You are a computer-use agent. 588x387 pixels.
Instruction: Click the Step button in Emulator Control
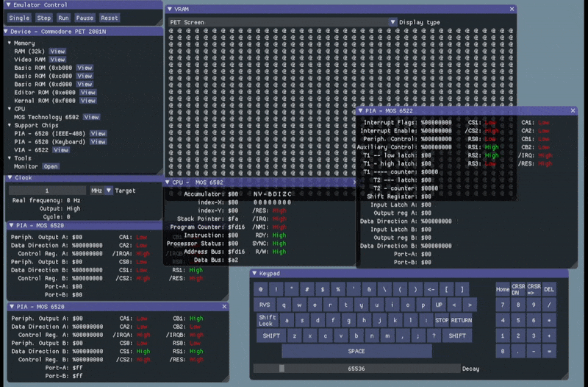[44, 18]
